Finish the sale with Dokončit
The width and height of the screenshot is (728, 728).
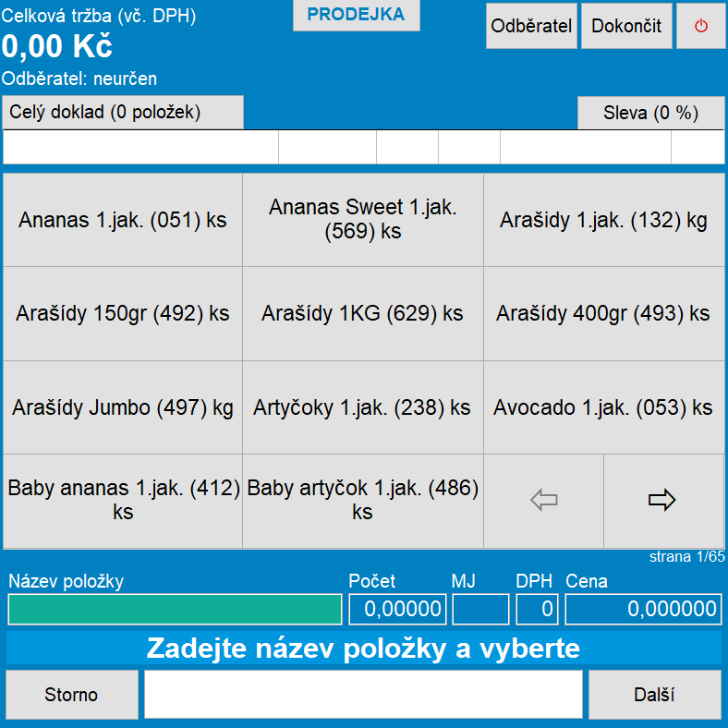[626, 26]
